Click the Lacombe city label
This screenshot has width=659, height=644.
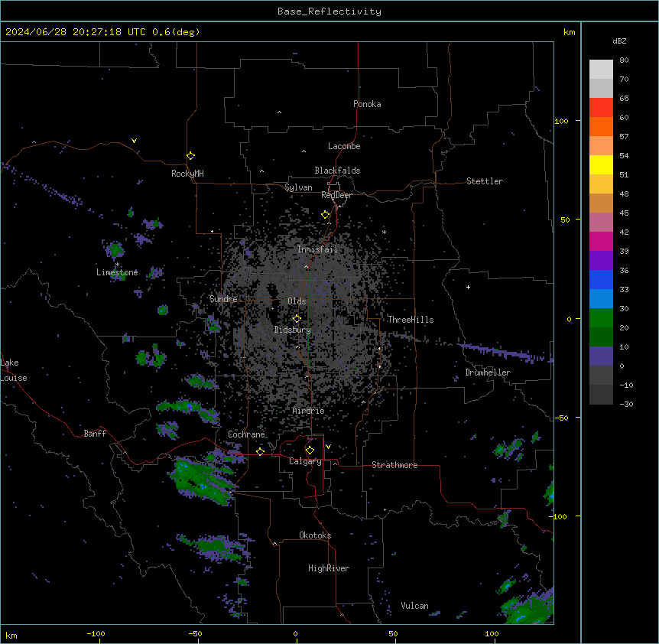(344, 146)
